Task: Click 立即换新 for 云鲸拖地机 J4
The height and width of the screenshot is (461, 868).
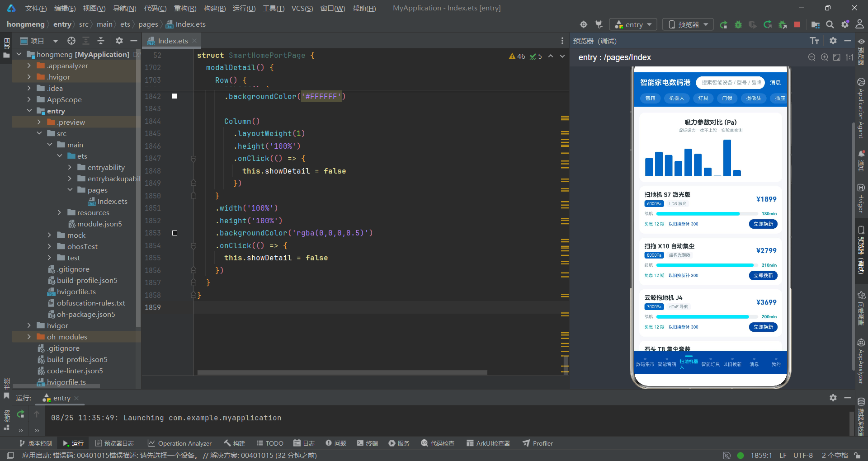Action: tap(763, 327)
